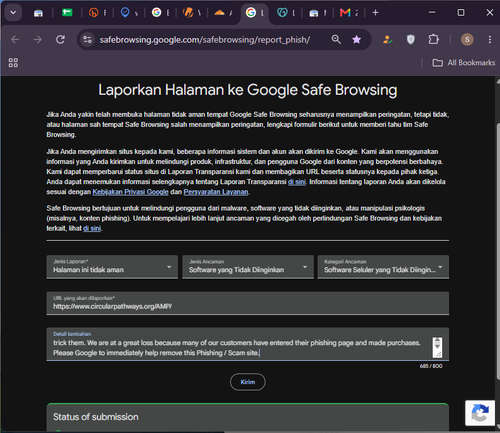The width and height of the screenshot is (500, 433).
Task: Click the textarea's inner scrollbar
Action: coord(437,347)
